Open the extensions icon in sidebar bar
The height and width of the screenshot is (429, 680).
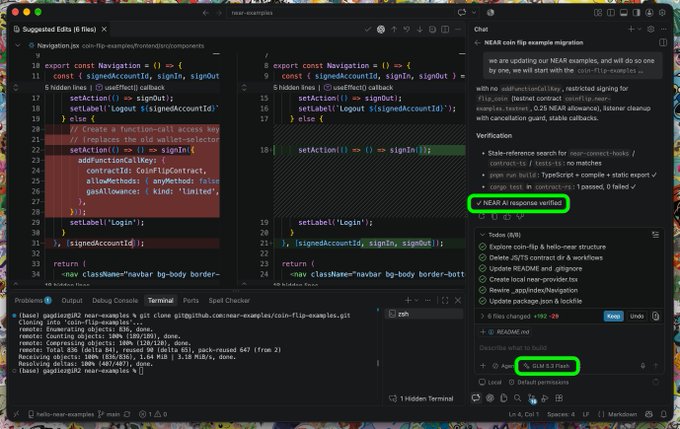pos(559,398)
